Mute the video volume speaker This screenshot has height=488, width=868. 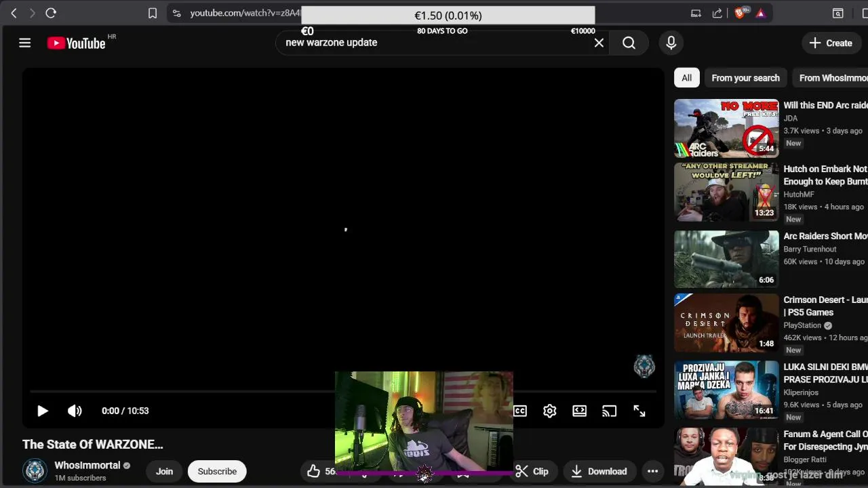(75, 411)
